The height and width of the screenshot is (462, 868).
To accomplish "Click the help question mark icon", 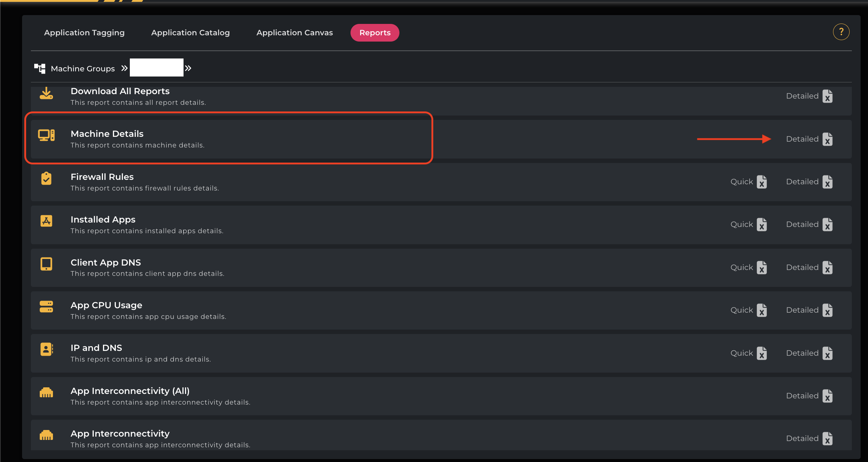I will 841,32.
